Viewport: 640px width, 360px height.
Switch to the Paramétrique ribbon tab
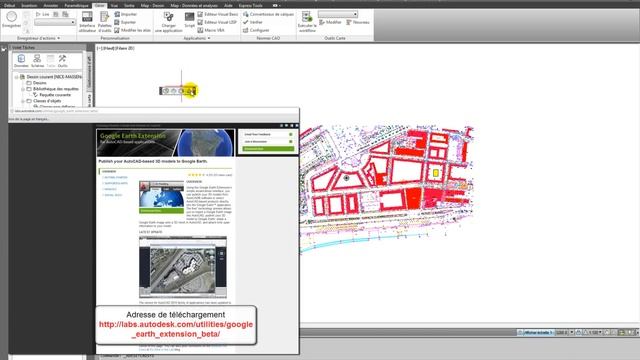[76, 5]
